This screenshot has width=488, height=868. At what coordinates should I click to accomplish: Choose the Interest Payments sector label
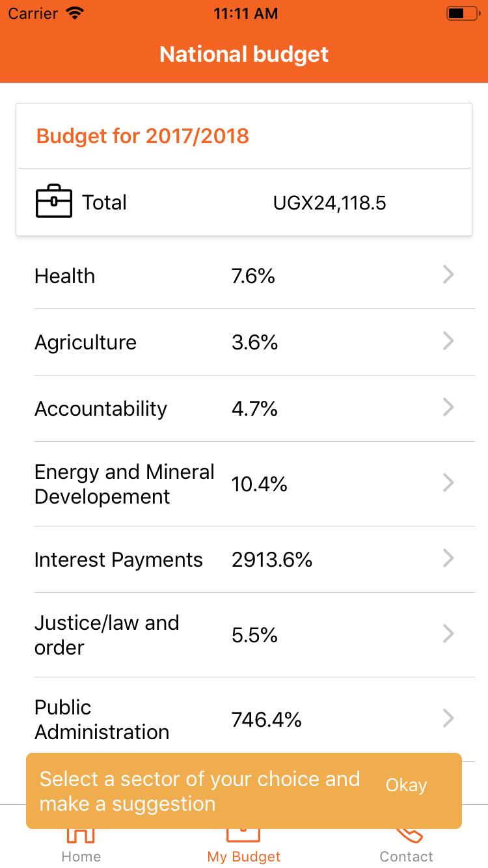point(118,560)
